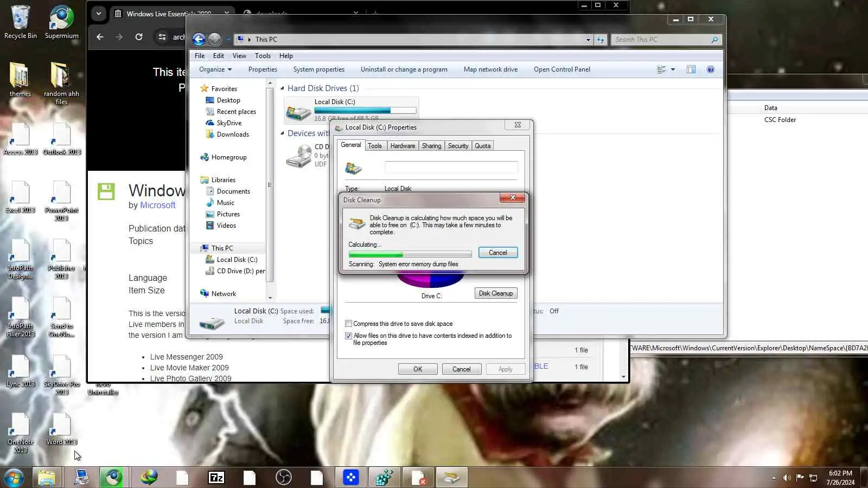Screen dimensions: 868x488
Task: Open the change-view options dropdown arrow
Action: coord(673,69)
